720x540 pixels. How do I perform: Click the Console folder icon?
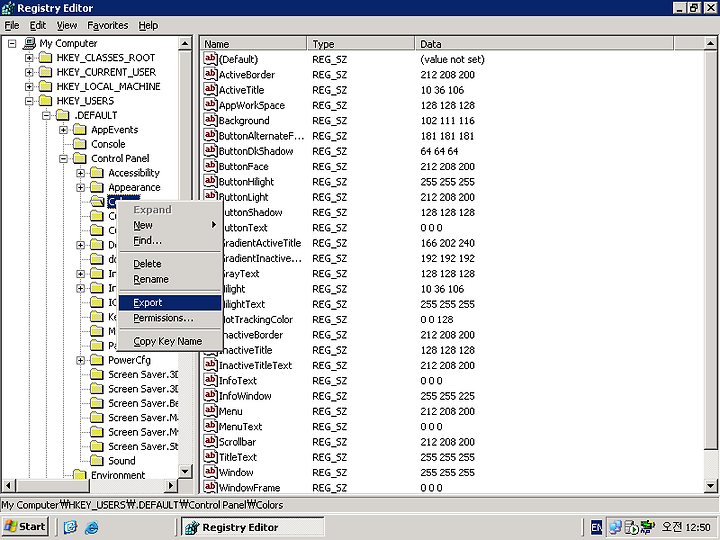[80, 144]
